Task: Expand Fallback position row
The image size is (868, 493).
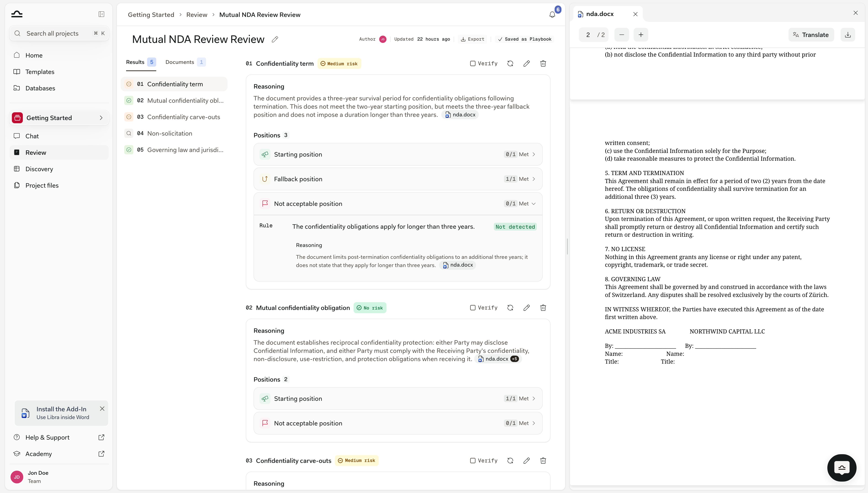Action: click(x=398, y=179)
